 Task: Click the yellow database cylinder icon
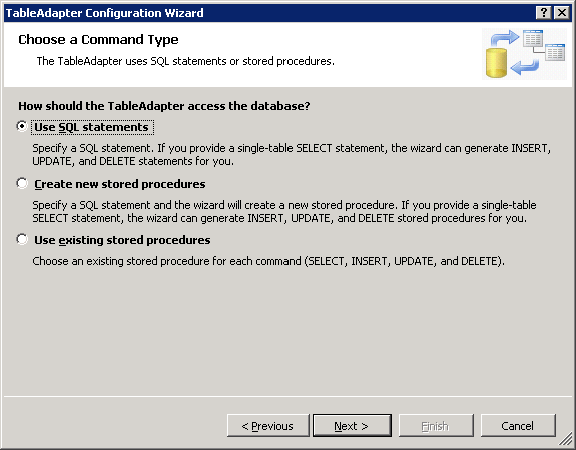pyautogui.click(x=496, y=63)
